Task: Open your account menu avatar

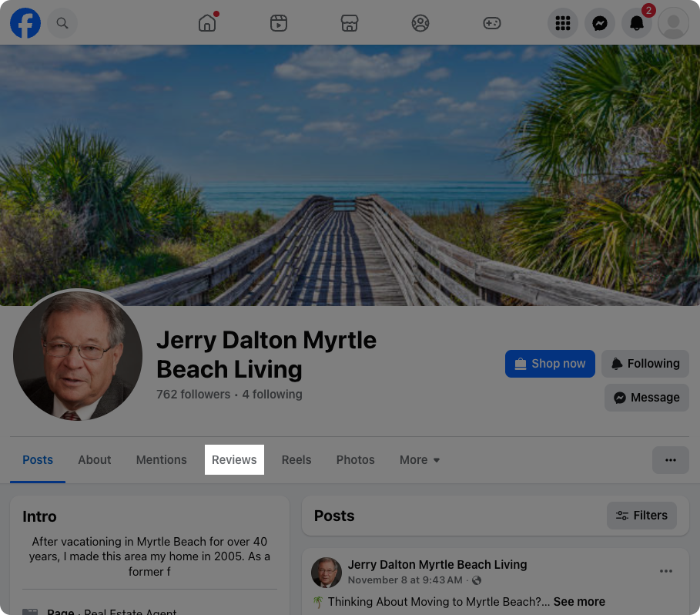Action: pyautogui.click(x=673, y=23)
